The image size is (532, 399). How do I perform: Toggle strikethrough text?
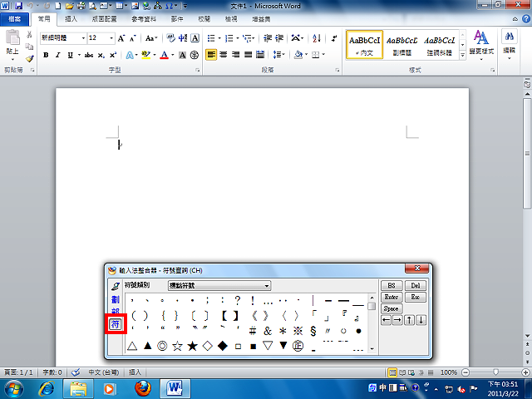[x=89, y=55]
